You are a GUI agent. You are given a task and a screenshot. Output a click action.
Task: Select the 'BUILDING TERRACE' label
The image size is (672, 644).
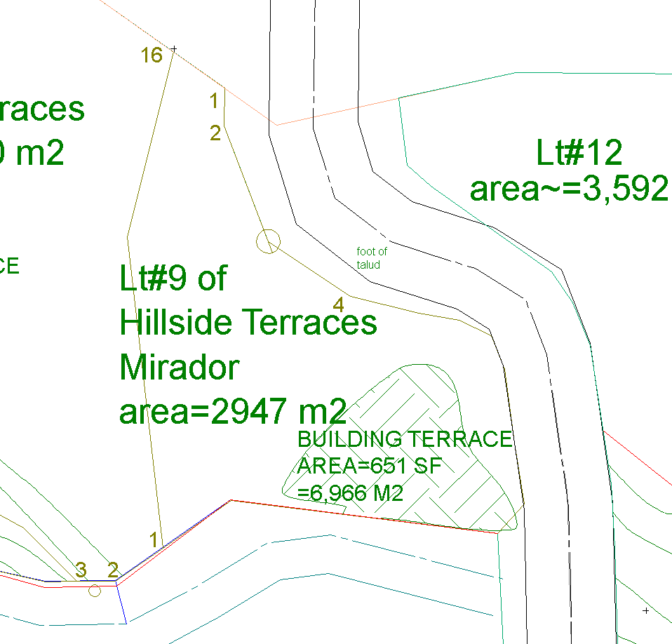(x=405, y=440)
